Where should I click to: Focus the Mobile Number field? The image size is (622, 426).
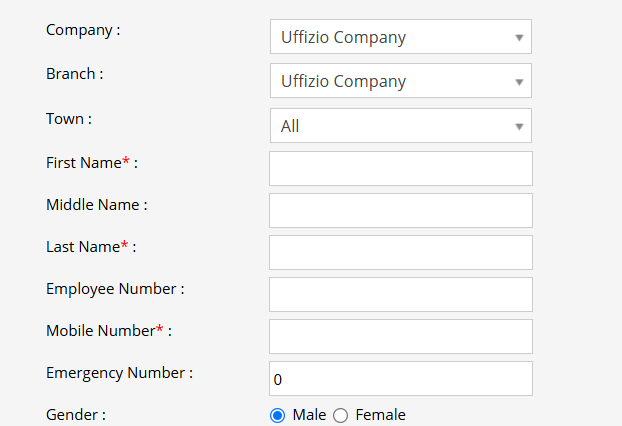(x=400, y=336)
